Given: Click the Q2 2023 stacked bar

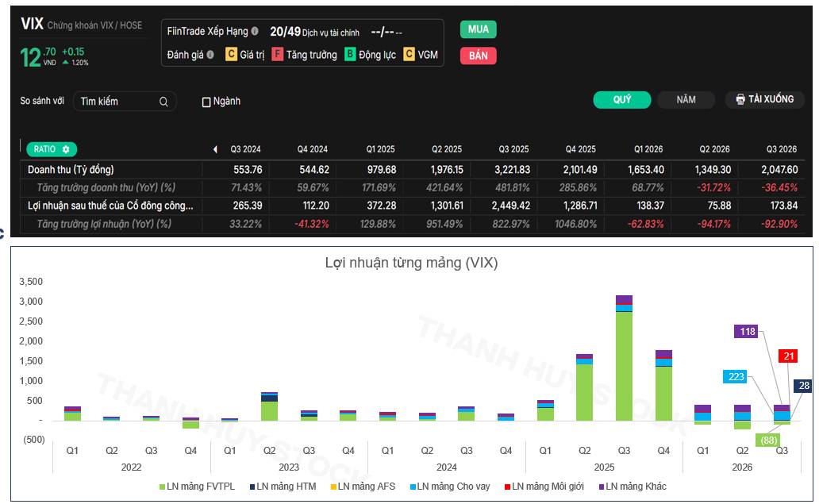Looking at the screenshot, I should click(269, 406).
